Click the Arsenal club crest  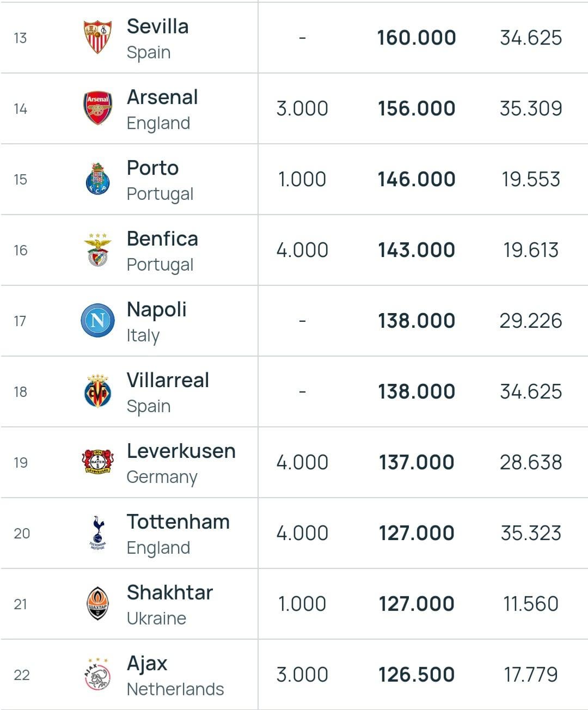[x=98, y=108]
